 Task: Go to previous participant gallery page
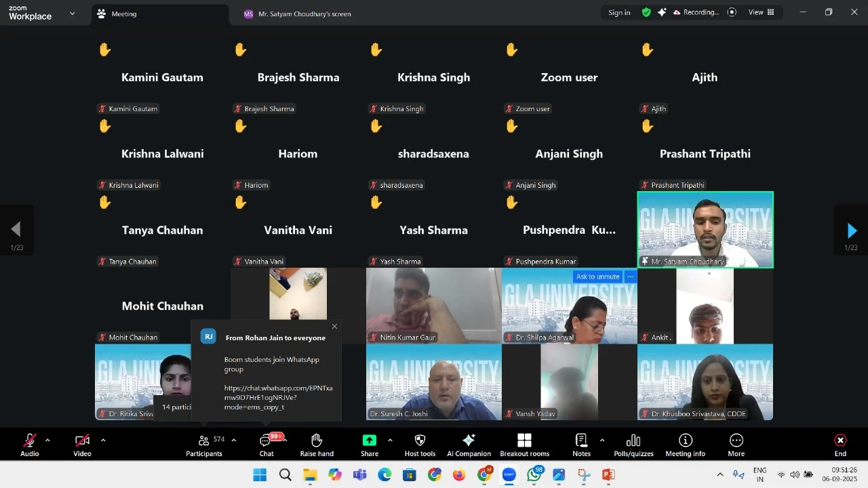[x=16, y=229]
